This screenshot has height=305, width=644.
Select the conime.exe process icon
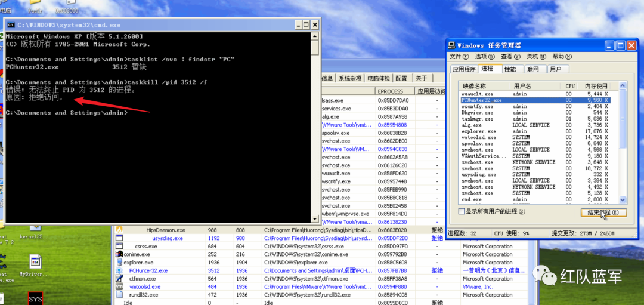pyautogui.click(x=119, y=254)
